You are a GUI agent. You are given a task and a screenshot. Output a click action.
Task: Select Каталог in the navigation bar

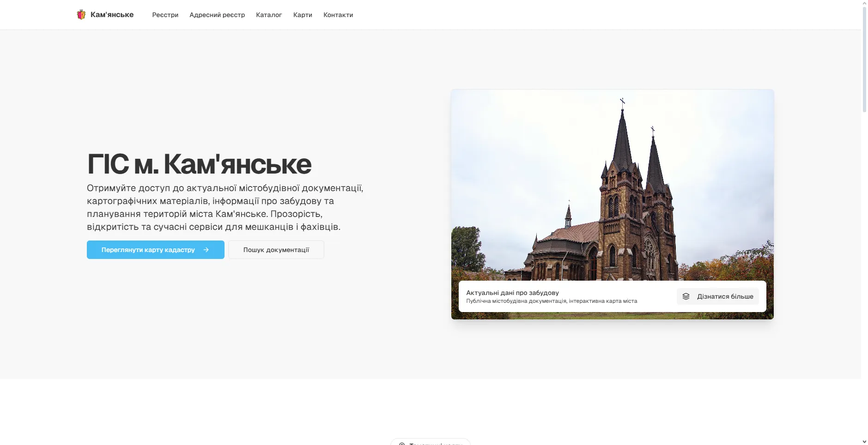tap(269, 15)
